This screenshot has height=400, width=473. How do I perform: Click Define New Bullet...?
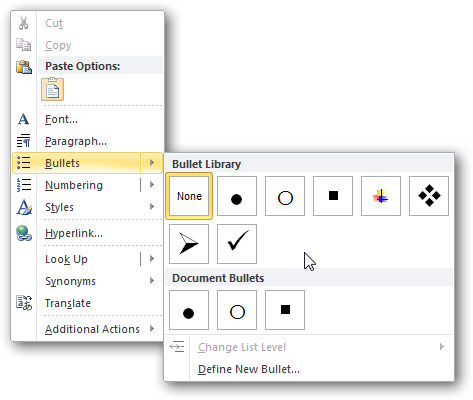pyautogui.click(x=249, y=369)
